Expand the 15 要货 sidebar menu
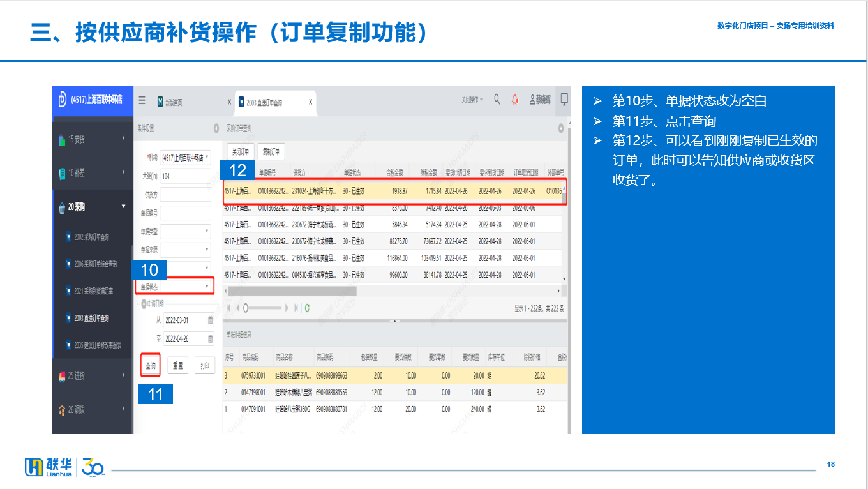The image size is (868, 489). (x=93, y=139)
